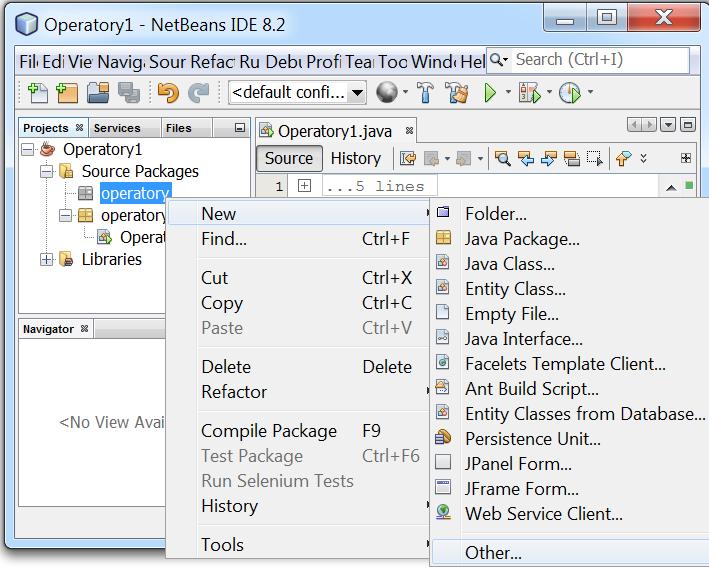The width and height of the screenshot is (709, 569).
Task: Click the New Project toolbar icon
Action: (x=66, y=93)
